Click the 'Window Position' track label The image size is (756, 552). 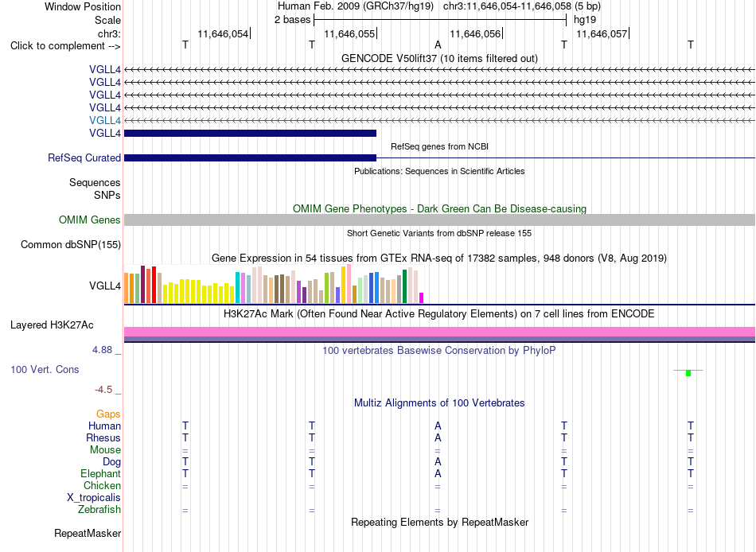[83, 6]
